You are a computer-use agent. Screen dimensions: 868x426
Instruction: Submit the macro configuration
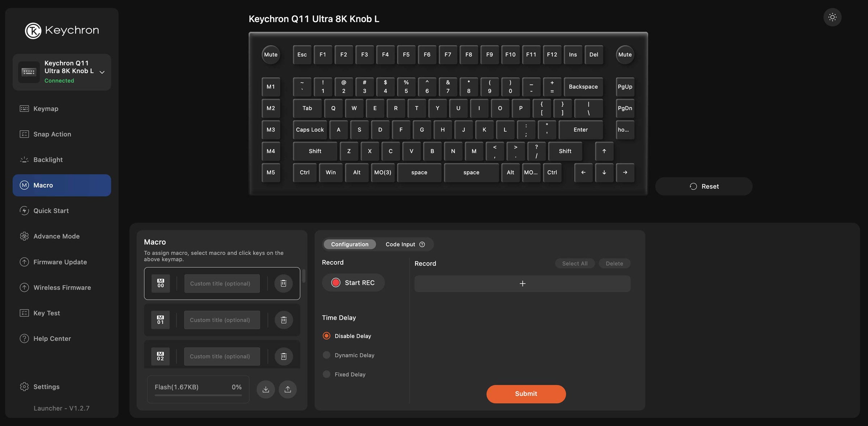pos(526,394)
